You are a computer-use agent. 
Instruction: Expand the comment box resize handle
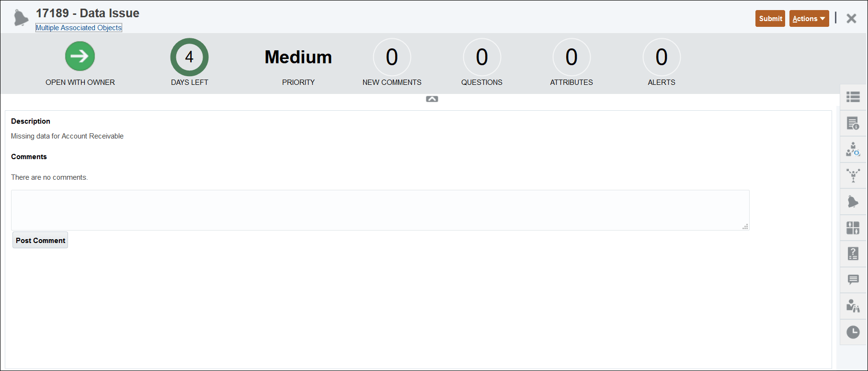[x=745, y=227]
